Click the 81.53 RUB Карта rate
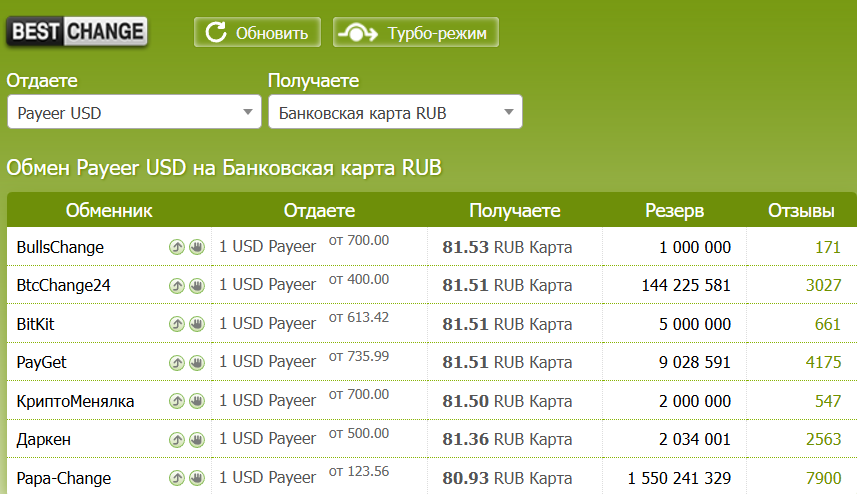858x503 pixels. pos(507,247)
